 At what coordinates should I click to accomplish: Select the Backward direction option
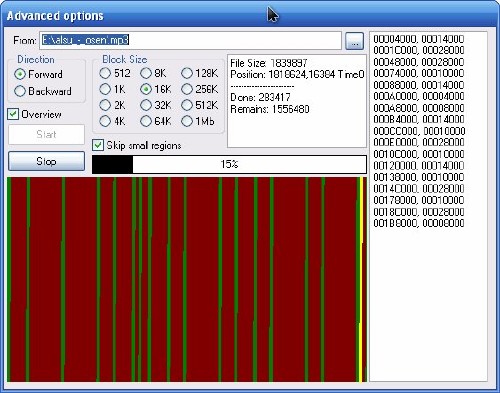(x=43, y=91)
